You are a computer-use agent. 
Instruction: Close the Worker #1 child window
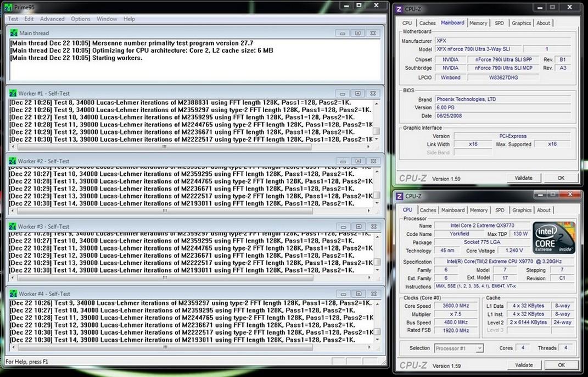[373, 93]
